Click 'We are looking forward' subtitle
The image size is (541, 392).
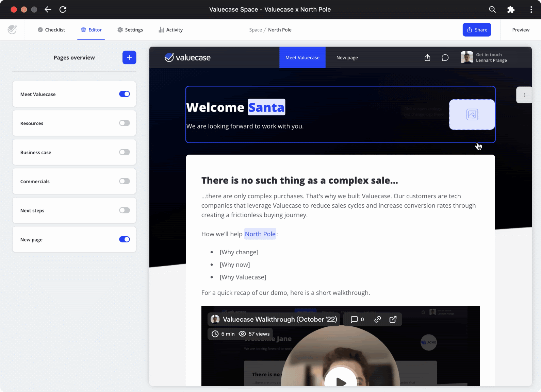click(245, 126)
